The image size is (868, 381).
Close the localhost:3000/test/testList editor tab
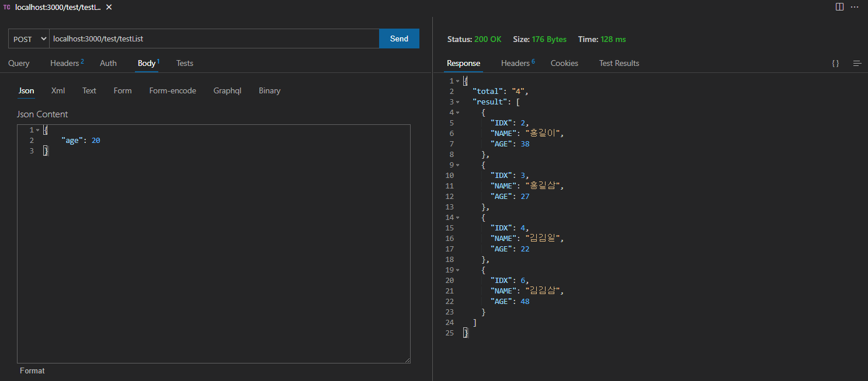[109, 7]
